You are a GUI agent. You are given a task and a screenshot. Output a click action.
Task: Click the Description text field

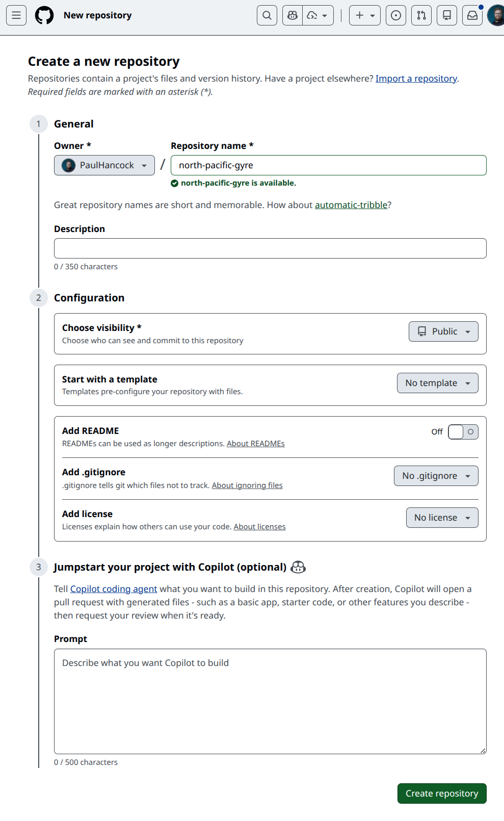pos(270,248)
